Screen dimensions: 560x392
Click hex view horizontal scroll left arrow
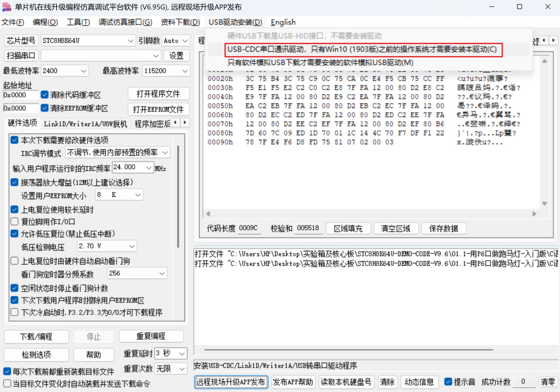pyautogui.click(x=208, y=214)
